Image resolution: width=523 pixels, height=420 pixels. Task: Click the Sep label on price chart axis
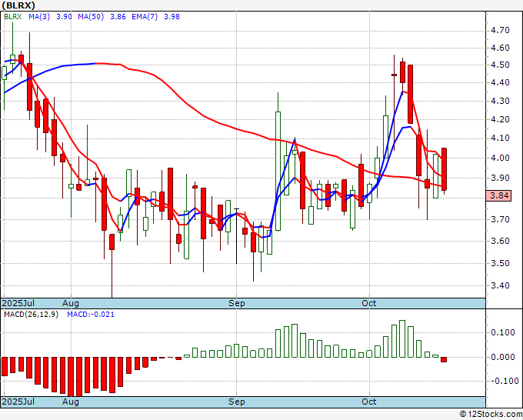236,303
